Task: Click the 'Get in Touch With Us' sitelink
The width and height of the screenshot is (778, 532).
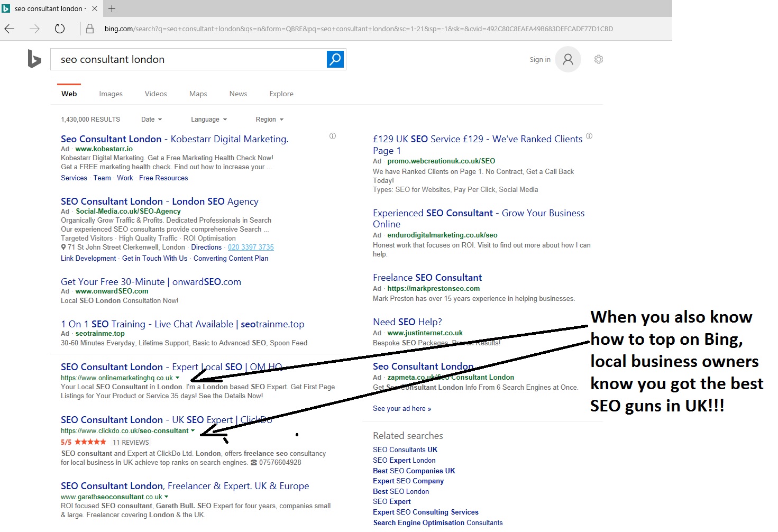Action: tap(154, 259)
